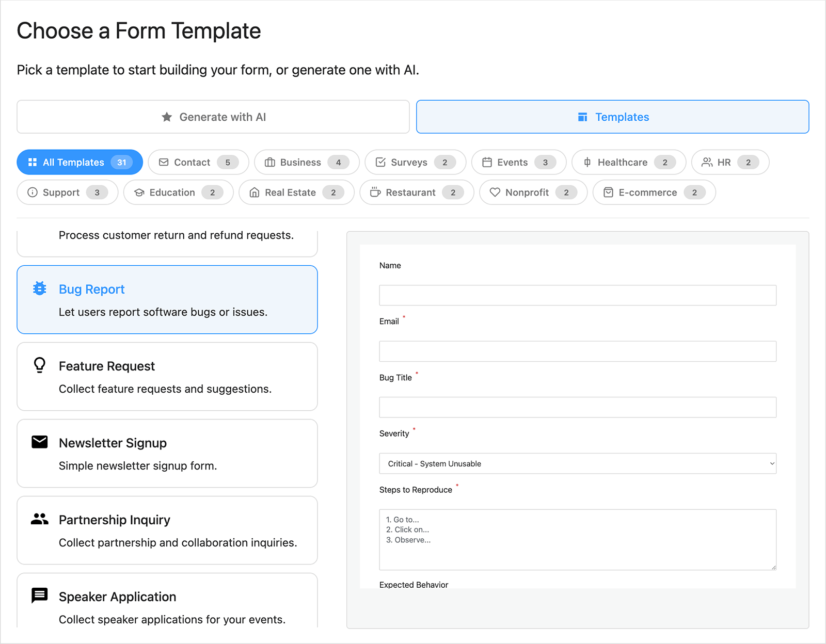Enable the Support templates filter

point(66,192)
